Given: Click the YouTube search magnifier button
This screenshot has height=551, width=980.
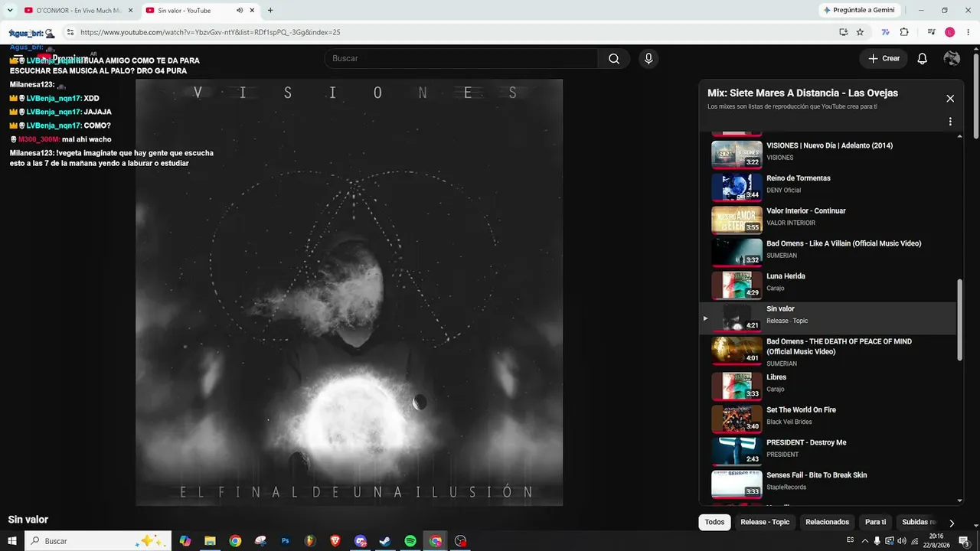Looking at the screenshot, I should 614,59.
